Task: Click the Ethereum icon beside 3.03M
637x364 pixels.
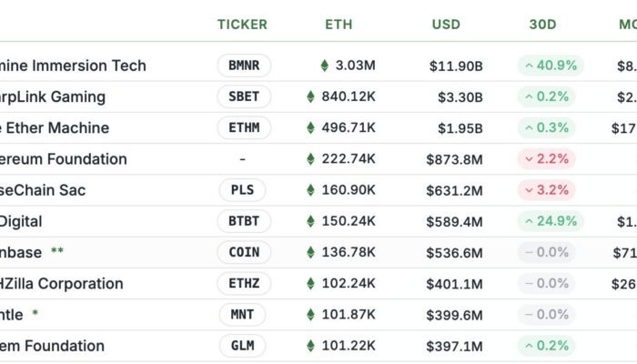Action: pos(325,66)
